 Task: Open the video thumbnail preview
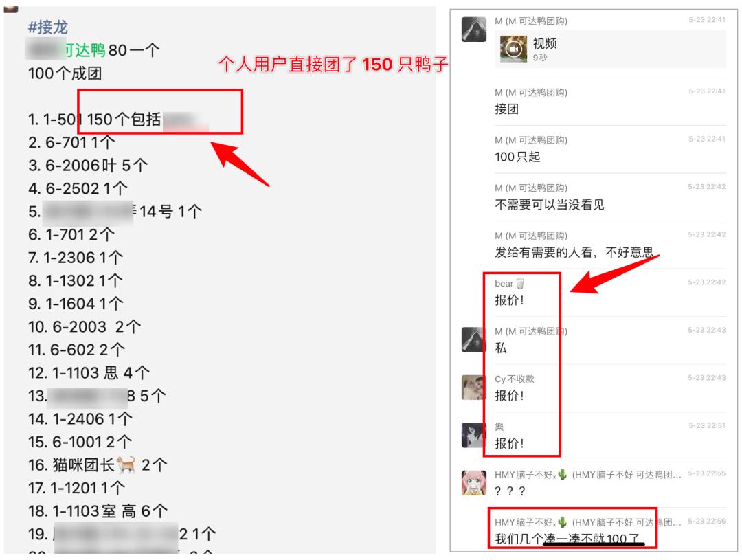click(513, 49)
